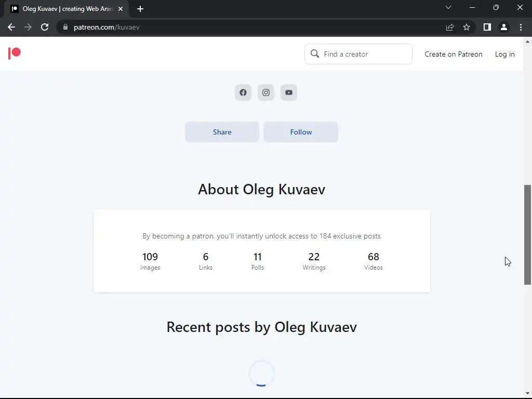Click the address bar URL
Image resolution: width=532 pixels, height=399 pixels.
tap(106, 27)
